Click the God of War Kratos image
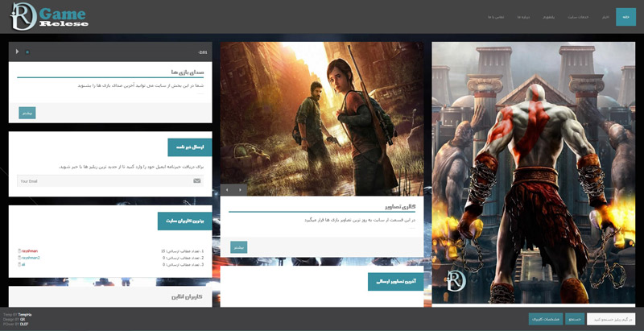This screenshot has width=644, height=331. [x=534, y=172]
